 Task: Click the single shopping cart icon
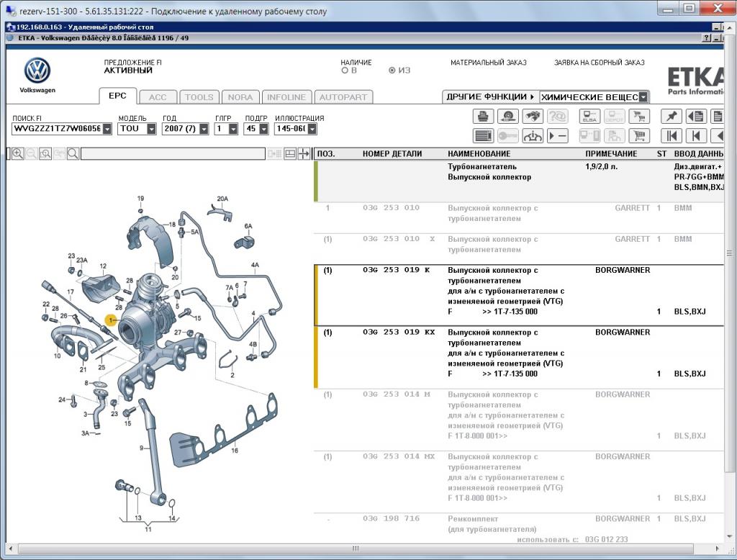[x=639, y=136]
